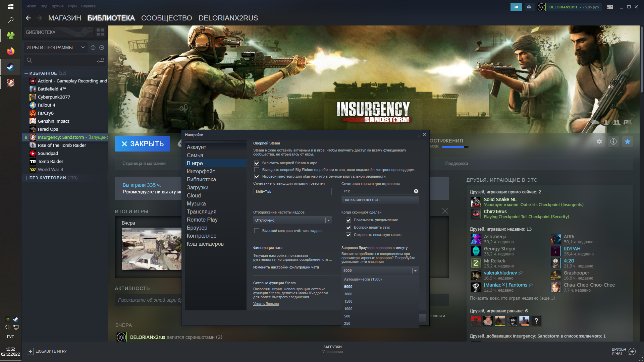Open library advanced filter icon
This screenshot has height=362, width=644.
pos(100,60)
